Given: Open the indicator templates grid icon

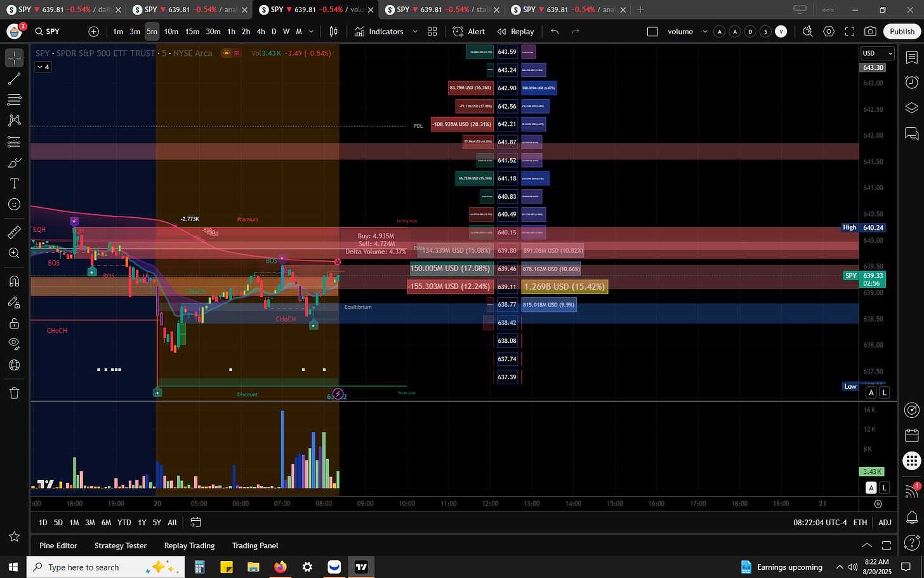Looking at the screenshot, I should (432, 31).
